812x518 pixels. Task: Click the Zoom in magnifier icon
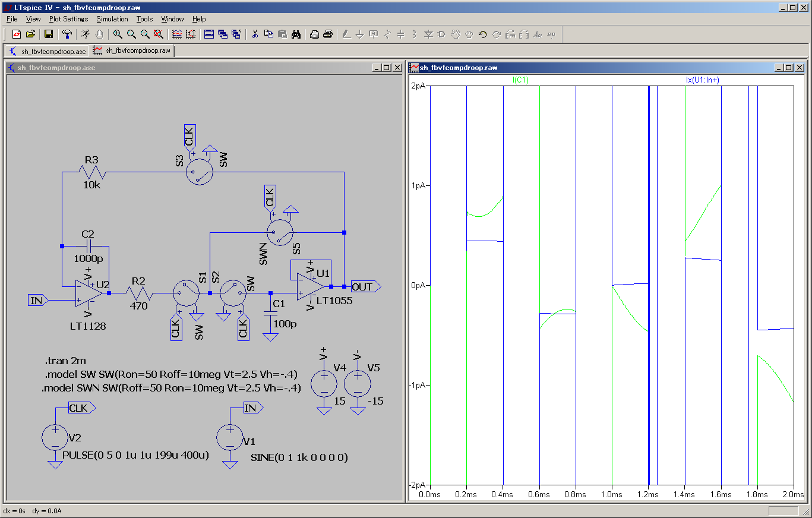(118, 34)
